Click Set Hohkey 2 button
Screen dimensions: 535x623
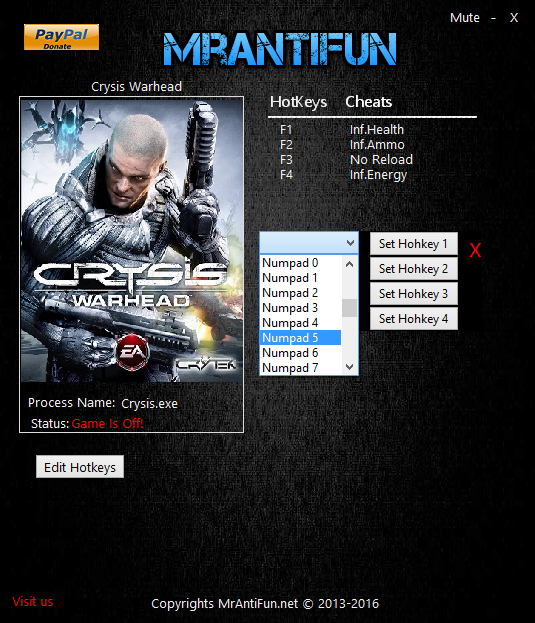(x=413, y=269)
